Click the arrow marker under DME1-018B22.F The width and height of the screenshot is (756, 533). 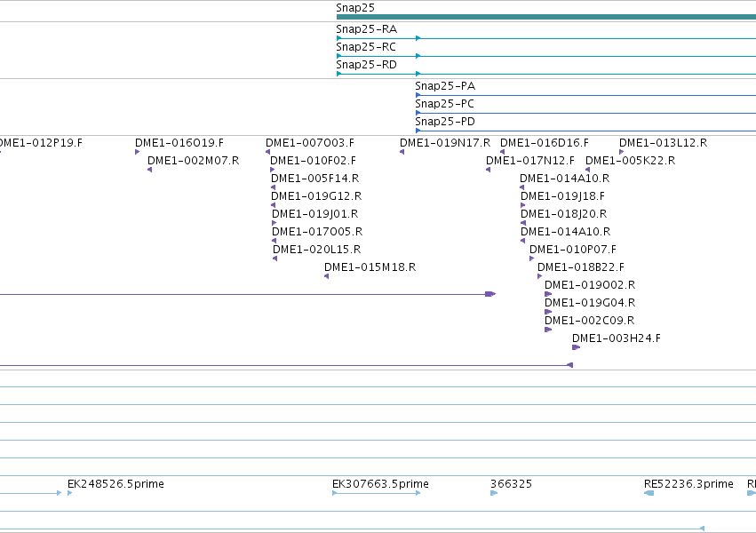(539, 276)
